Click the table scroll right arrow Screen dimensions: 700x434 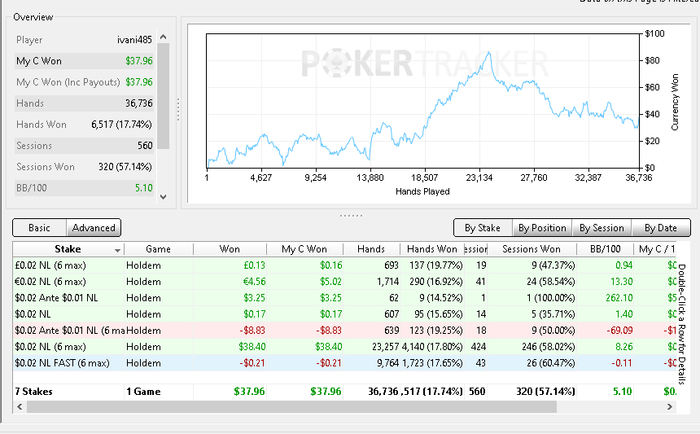670,407
